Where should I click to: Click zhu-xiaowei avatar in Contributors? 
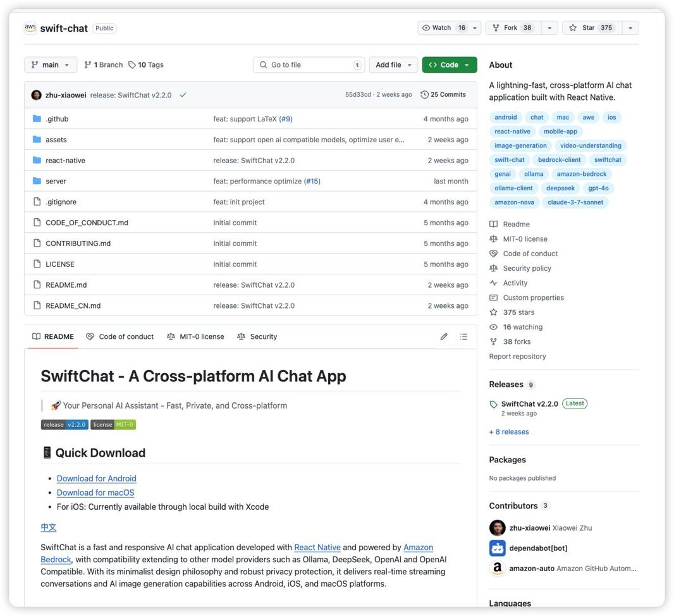point(498,528)
